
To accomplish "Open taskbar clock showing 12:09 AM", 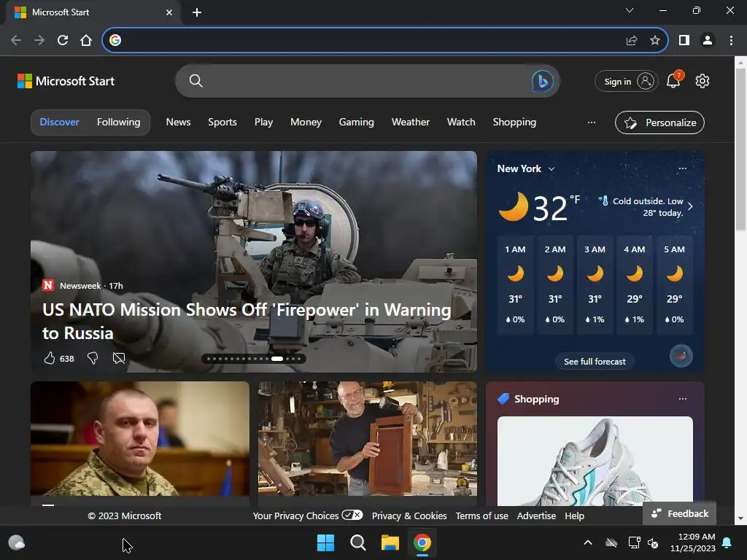I will pyautogui.click(x=693, y=542).
